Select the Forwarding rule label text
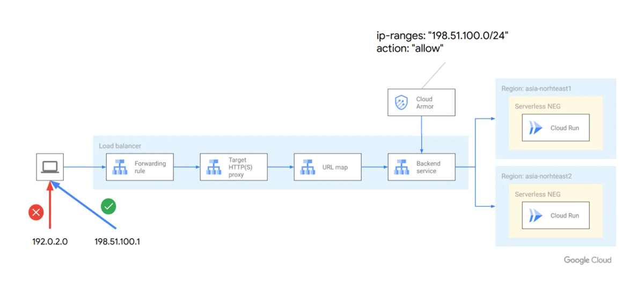 (x=150, y=167)
